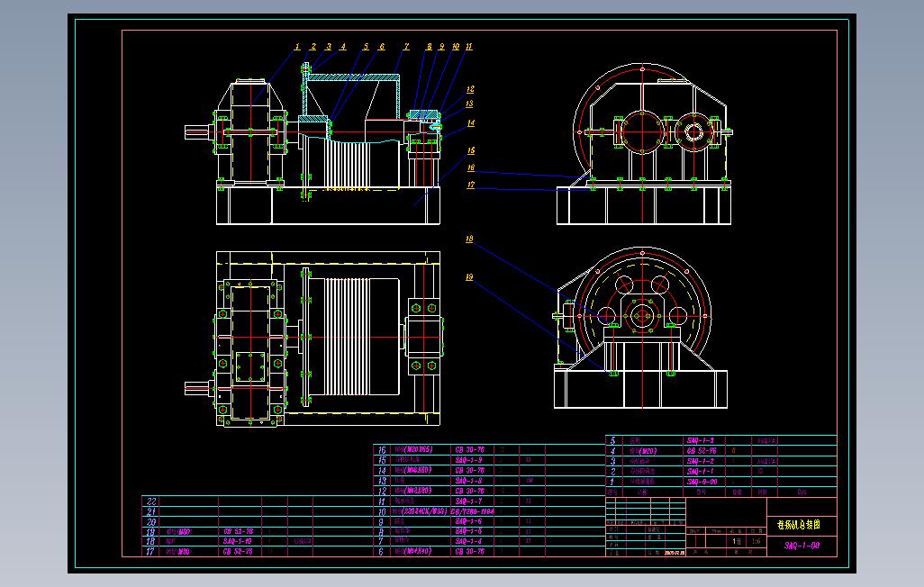The width and height of the screenshot is (924, 587).
Task: Select SAQ-1-10 in parts list row 18
Action: [x=238, y=541]
